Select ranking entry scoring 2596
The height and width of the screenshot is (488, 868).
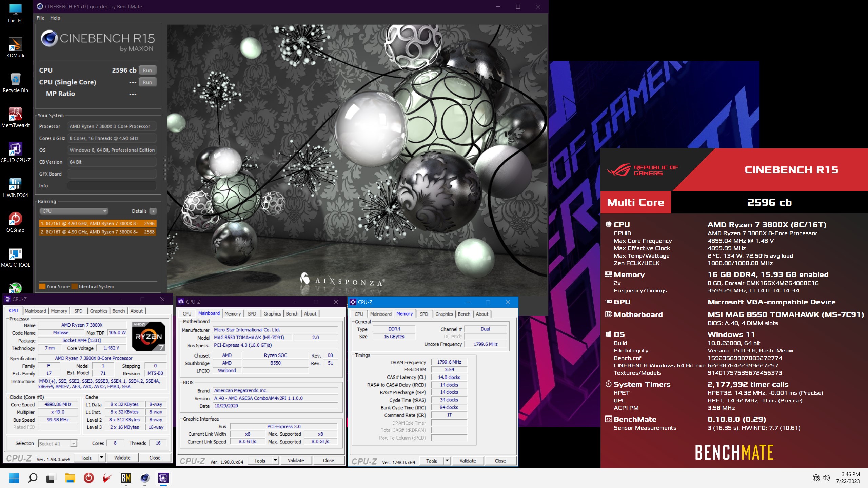(98, 224)
